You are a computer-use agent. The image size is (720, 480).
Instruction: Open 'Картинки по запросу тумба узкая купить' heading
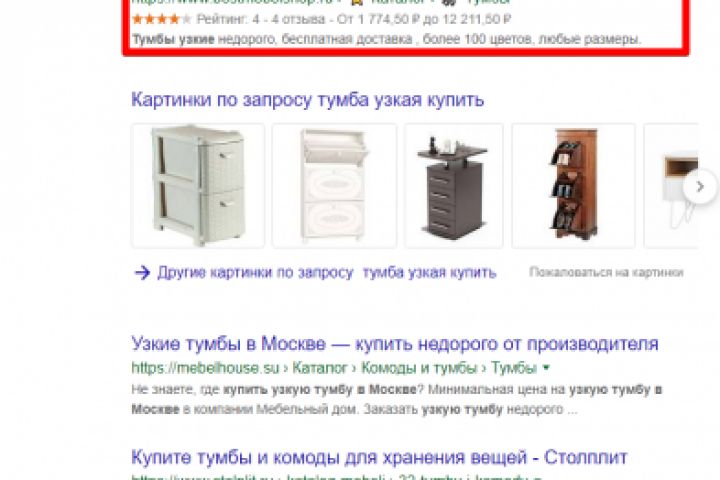click(307, 100)
